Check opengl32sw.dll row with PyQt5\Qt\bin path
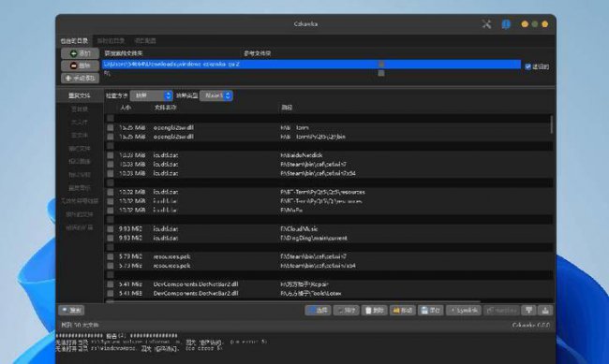Image resolution: width=609 pixels, height=364 pixels. 111,137
